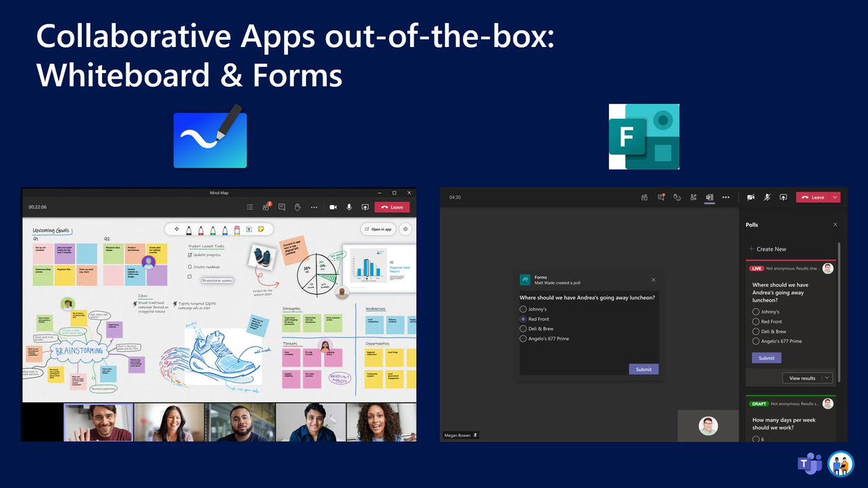Click the Teams logo on slide
The height and width of the screenshot is (488, 868).
pos(809,465)
